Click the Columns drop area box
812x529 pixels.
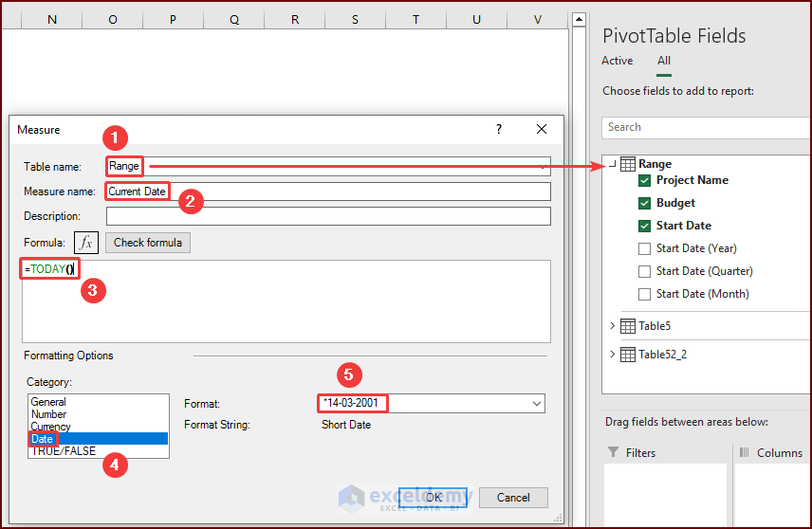pyautogui.click(x=773, y=494)
